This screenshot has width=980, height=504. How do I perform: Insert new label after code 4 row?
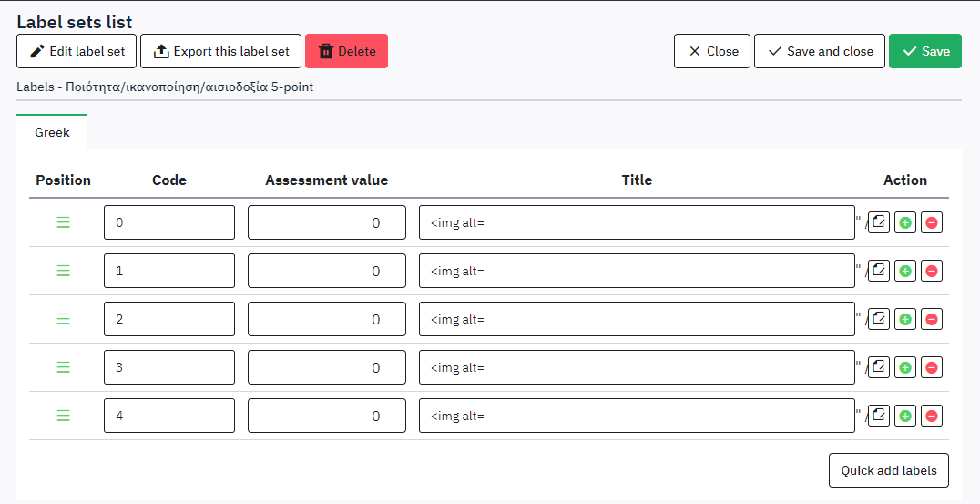[905, 416]
